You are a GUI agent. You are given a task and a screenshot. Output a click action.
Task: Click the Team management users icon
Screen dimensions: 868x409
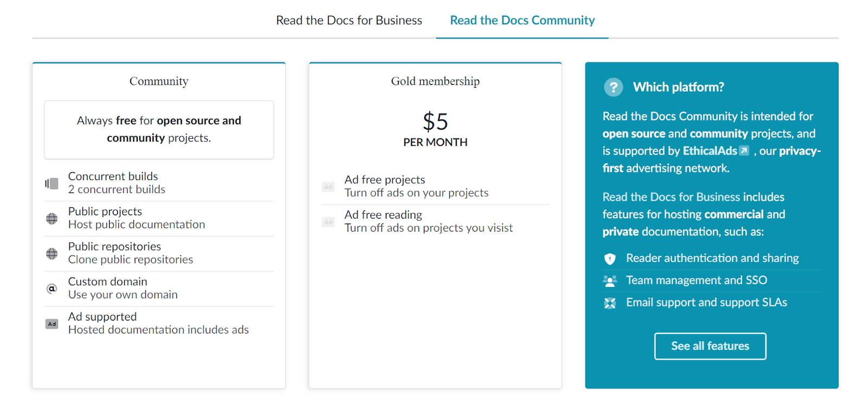click(x=610, y=281)
